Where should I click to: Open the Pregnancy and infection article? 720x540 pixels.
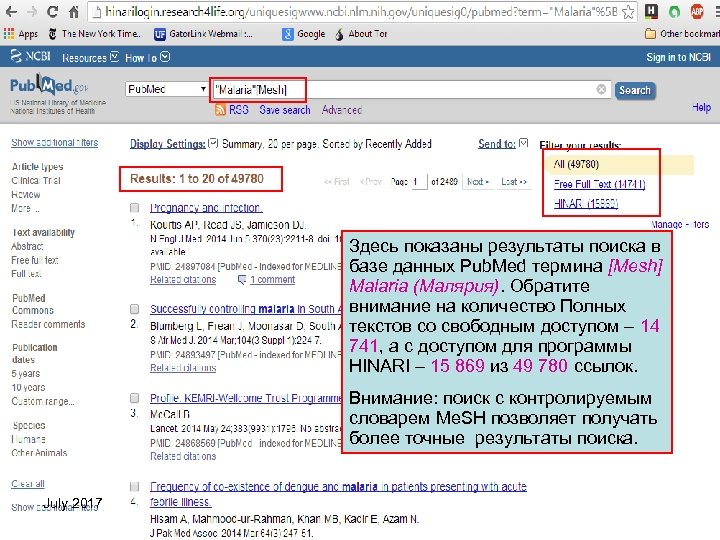tap(206, 208)
